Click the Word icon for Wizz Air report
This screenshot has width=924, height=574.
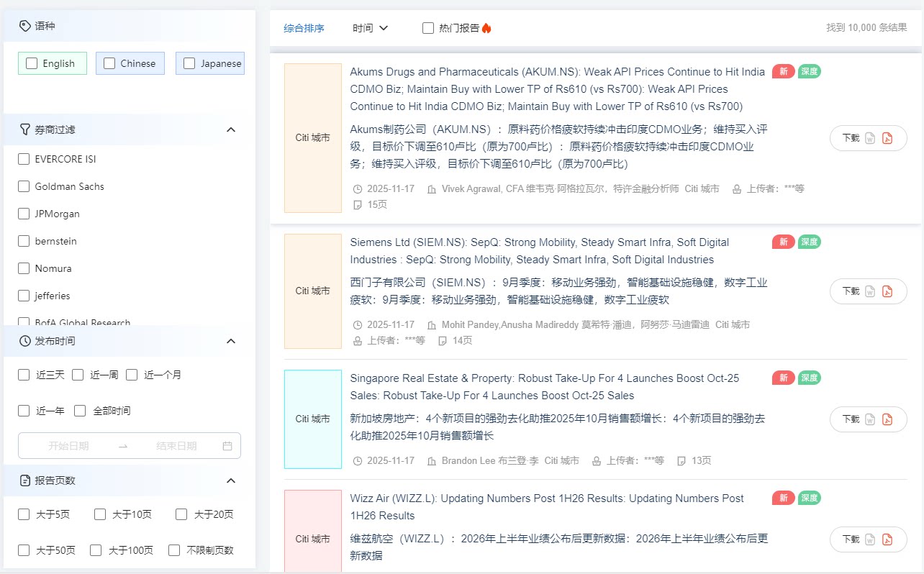pos(870,539)
